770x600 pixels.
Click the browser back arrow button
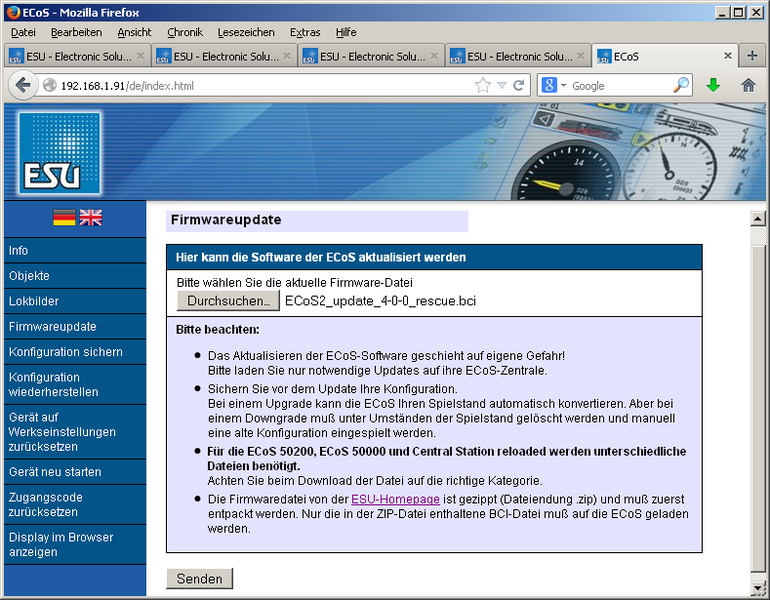click(x=23, y=85)
